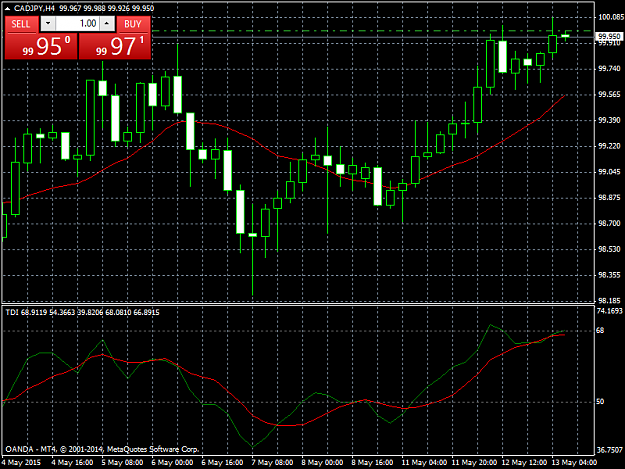Click the 13 May 04:00 time label
This screenshot has height=469, width=625.
coord(574,463)
